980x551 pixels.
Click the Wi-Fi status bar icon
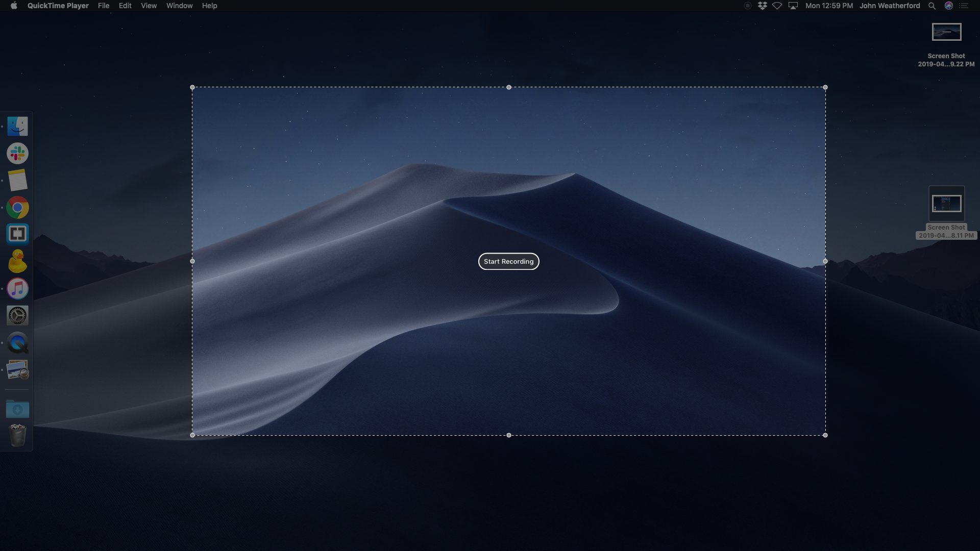[778, 6]
